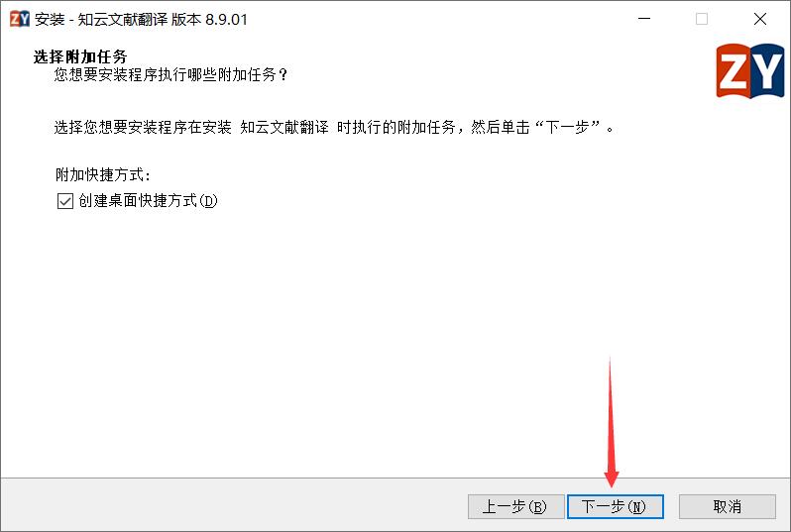Cancel installation with 取消 button
Screen dimensions: 791x532
click(x=727, y=506)
